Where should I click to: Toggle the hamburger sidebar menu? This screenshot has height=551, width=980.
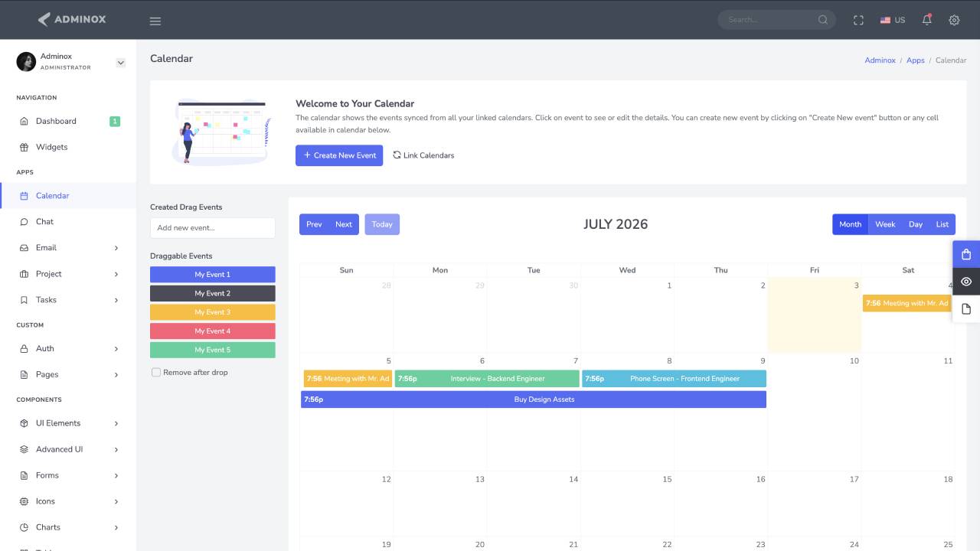155,21
